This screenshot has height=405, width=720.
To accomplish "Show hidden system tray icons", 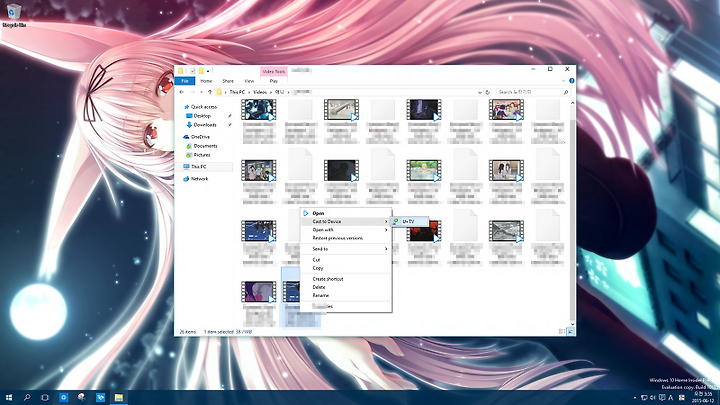I will pos(635,398).
